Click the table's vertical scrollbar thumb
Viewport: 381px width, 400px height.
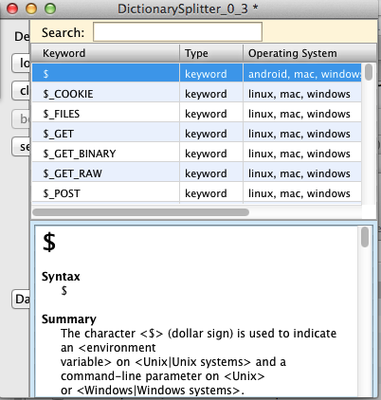(x=368, y=72)
